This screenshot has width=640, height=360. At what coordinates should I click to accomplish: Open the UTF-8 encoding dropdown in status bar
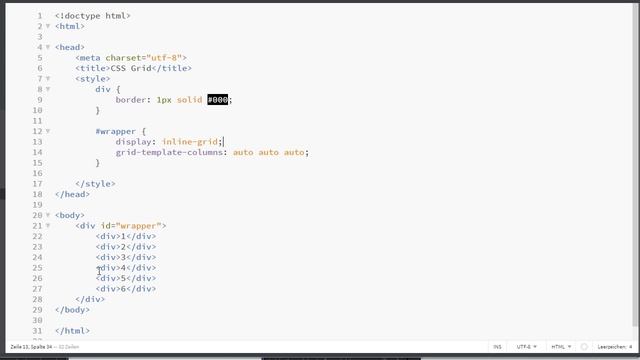pos(527,347)
